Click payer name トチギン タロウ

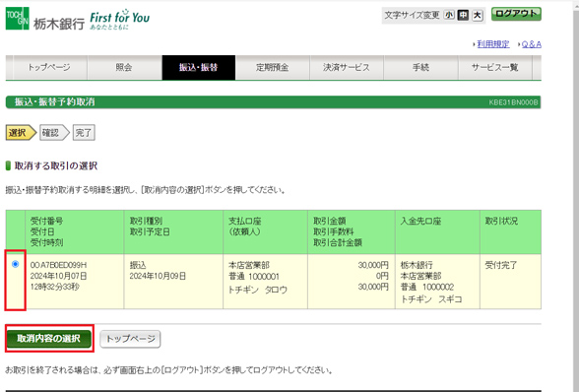(257, 290)
